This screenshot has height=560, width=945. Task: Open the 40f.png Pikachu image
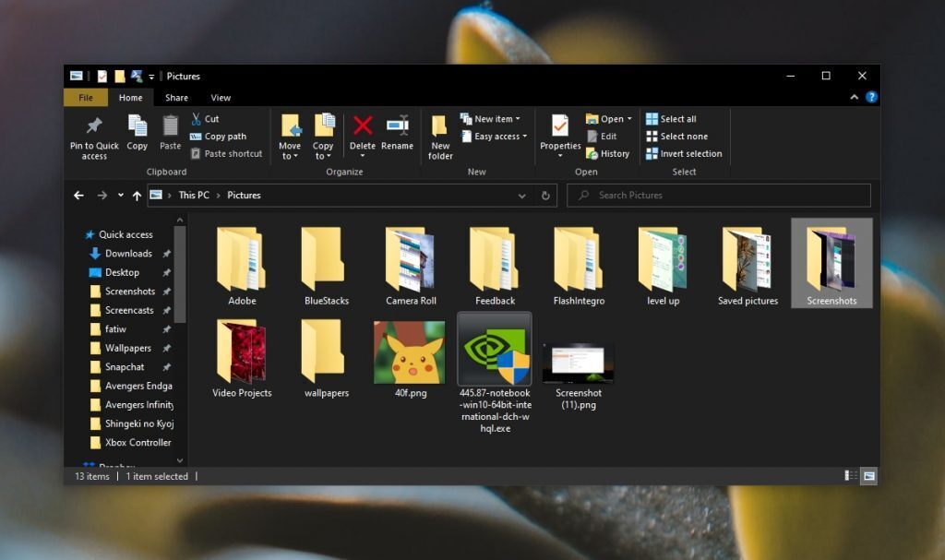(410, 353)
